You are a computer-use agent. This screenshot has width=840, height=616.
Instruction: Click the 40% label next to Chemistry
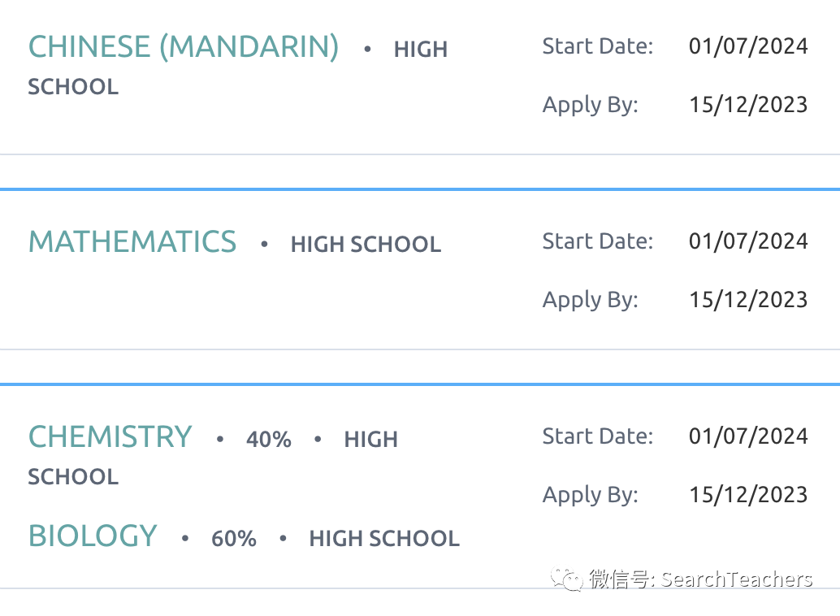[268, 440]
